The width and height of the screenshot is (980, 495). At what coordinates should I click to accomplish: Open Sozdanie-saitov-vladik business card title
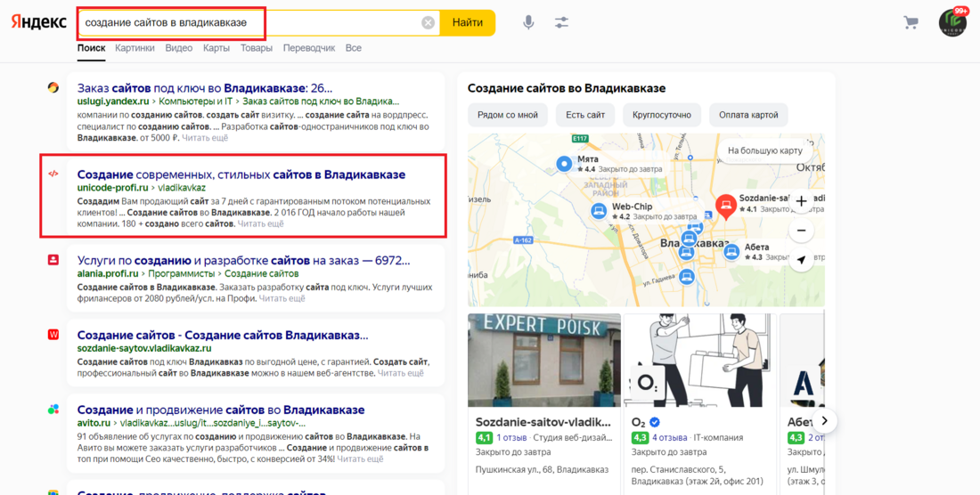tap(543, 421)
